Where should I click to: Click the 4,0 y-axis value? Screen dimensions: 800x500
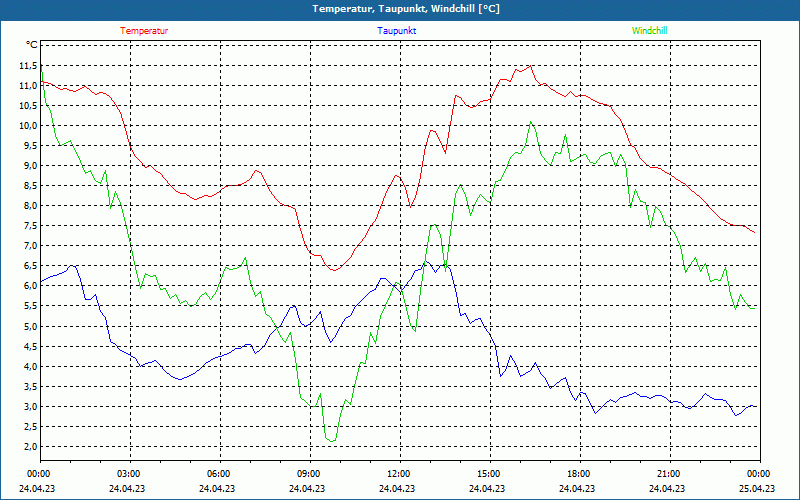tap(31, 366)
